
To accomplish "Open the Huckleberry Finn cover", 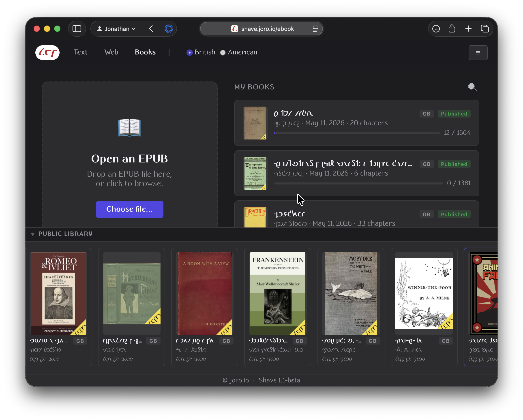I will (x=131, y=294).
